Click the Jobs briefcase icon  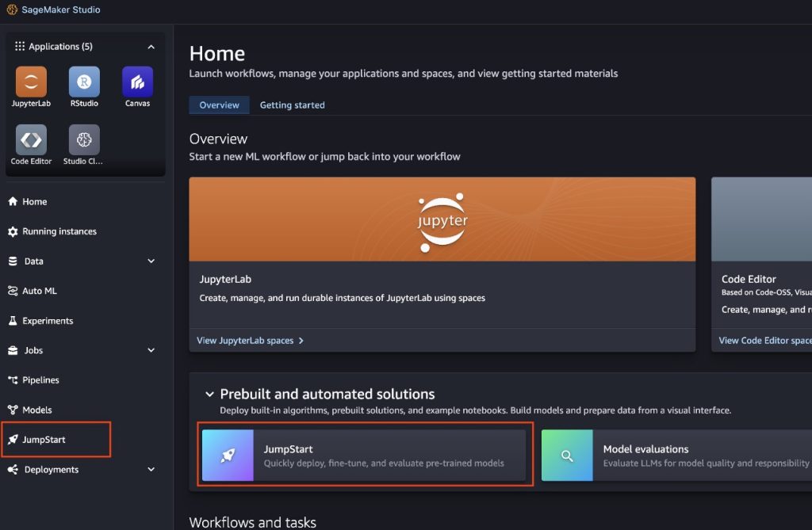point(13,350)
